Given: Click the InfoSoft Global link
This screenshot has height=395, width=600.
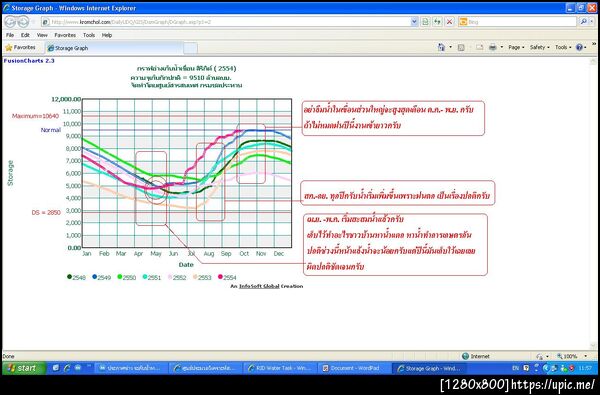Looking at the screenshot, I should (x=259, y=286).
